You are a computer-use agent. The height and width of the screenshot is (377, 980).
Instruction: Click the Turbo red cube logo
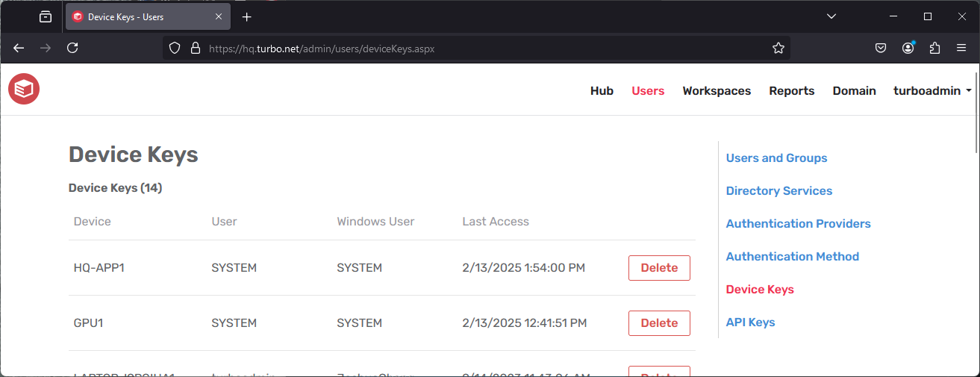[x=24, y=90]
